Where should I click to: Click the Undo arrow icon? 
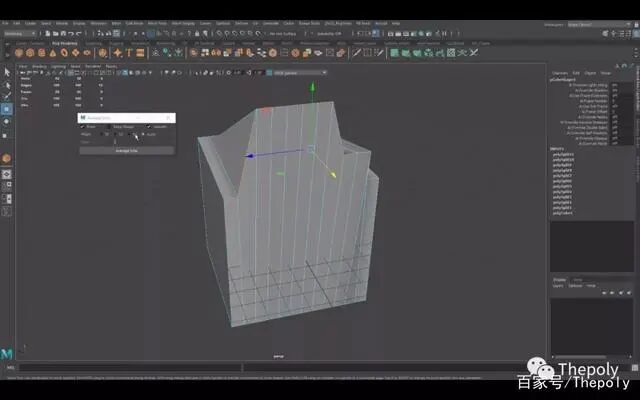coord(71,33)
